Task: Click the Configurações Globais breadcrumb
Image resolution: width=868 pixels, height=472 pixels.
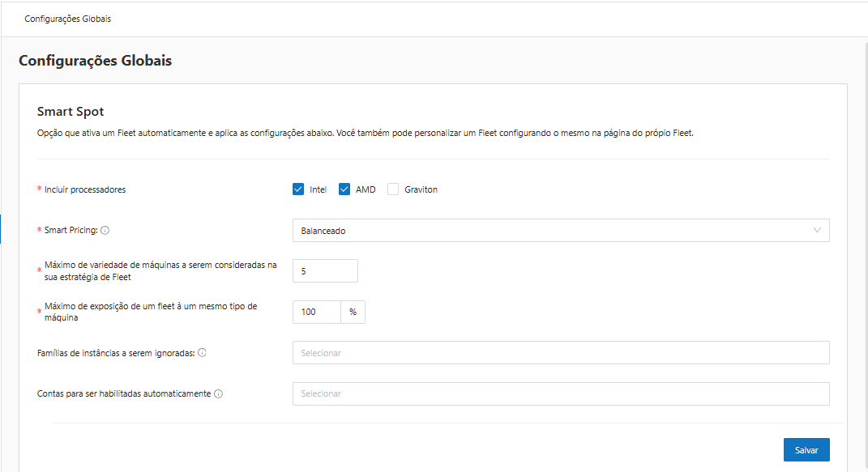Action: (68, 19)
